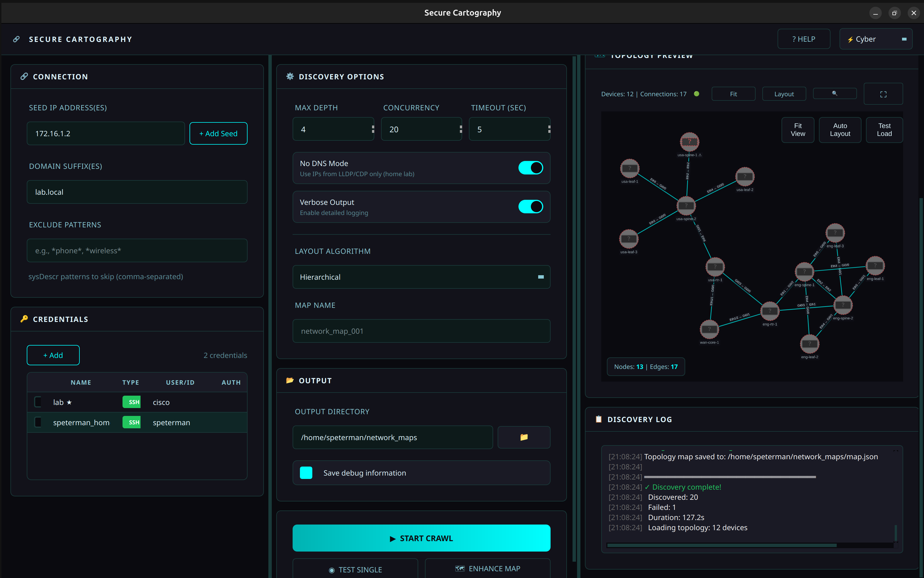Click the magnifier search button in topology toolbar
This screenshot has height=578, width=924.
(834, 94)
